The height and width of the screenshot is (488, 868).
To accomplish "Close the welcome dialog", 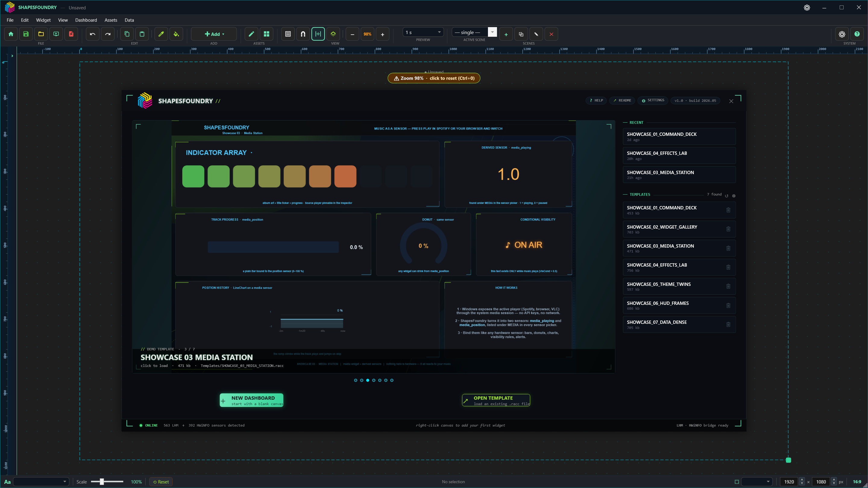I will coord(731,101).
